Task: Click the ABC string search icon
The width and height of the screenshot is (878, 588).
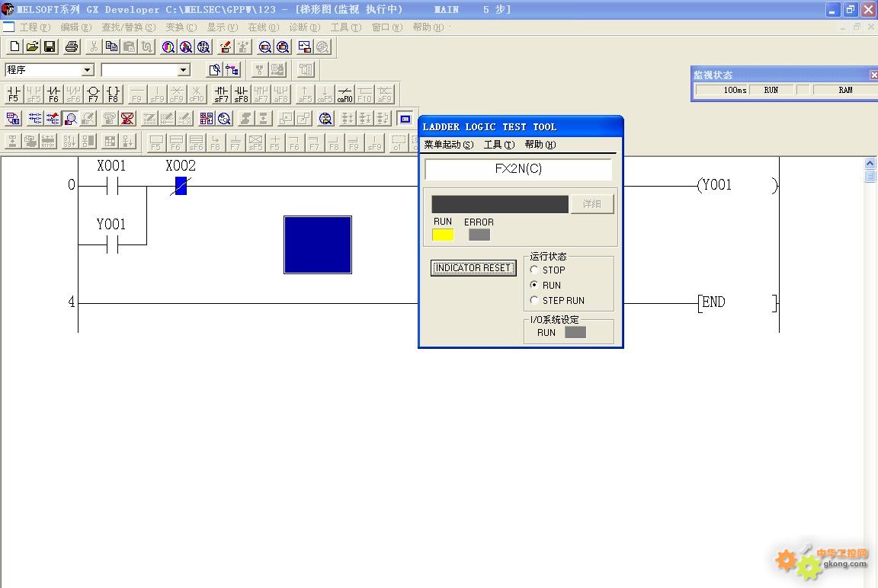Action: pyautogui.click(x=203, y=47)
